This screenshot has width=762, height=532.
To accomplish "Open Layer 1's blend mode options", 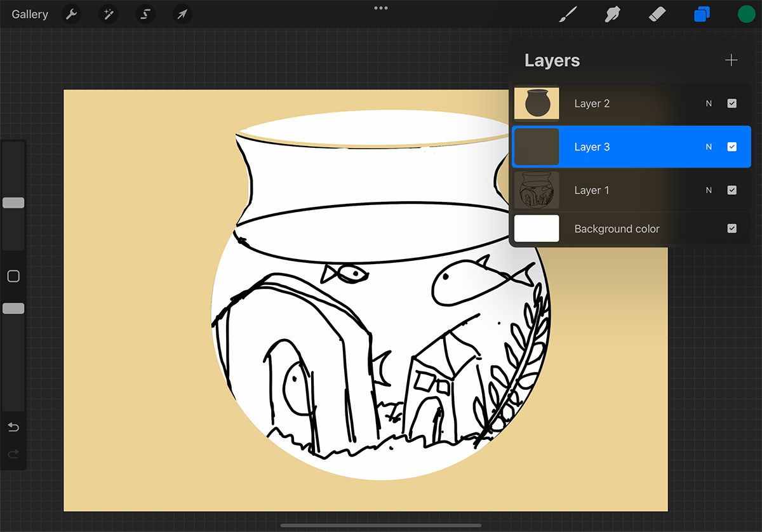I will point(708,190).
